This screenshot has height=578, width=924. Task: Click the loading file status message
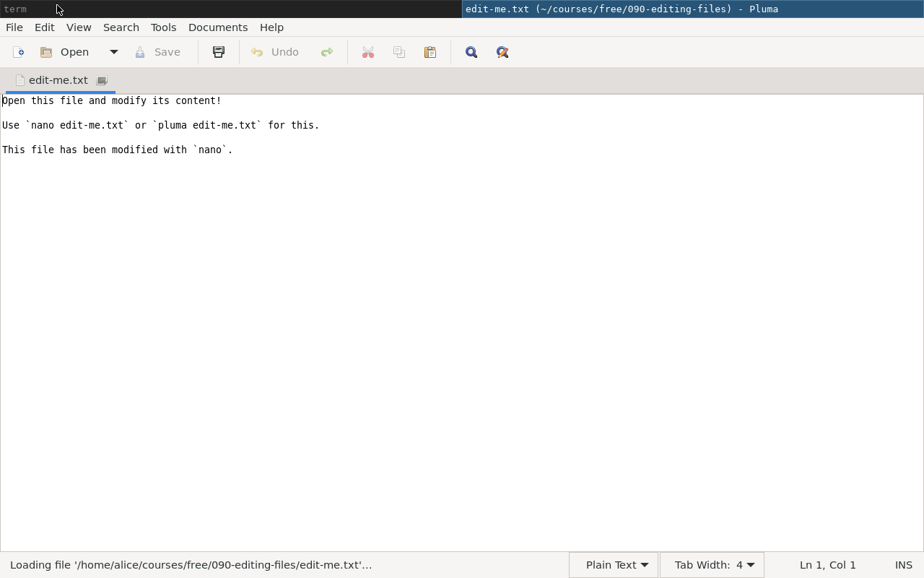point(191,565)
